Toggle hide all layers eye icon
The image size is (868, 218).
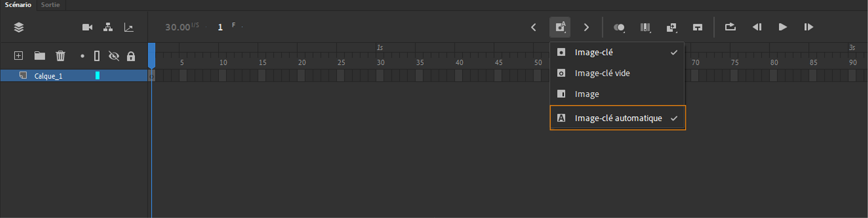click(114, 56)
